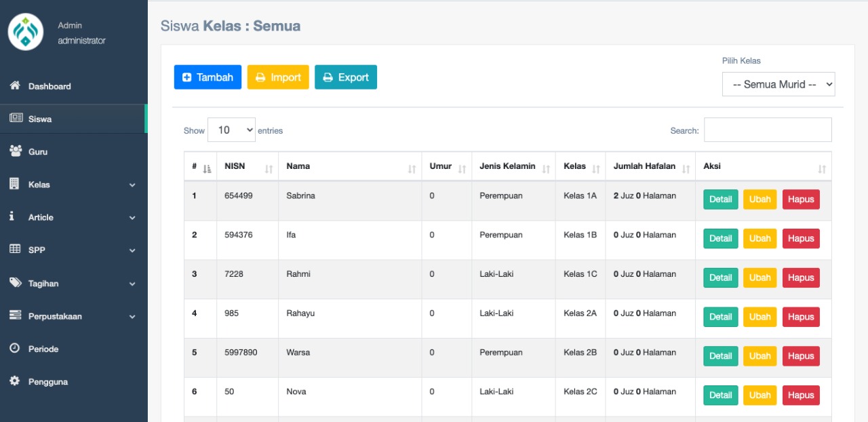Click Hapus button for Sabrina

click(x=801, y=199)
